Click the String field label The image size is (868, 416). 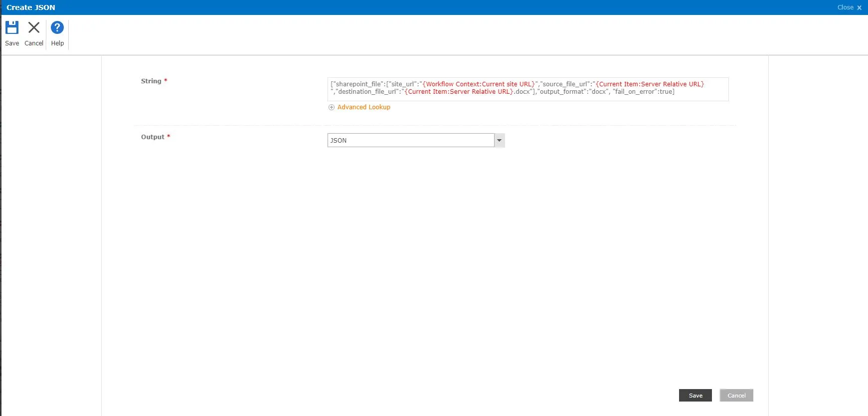[151, 81]
